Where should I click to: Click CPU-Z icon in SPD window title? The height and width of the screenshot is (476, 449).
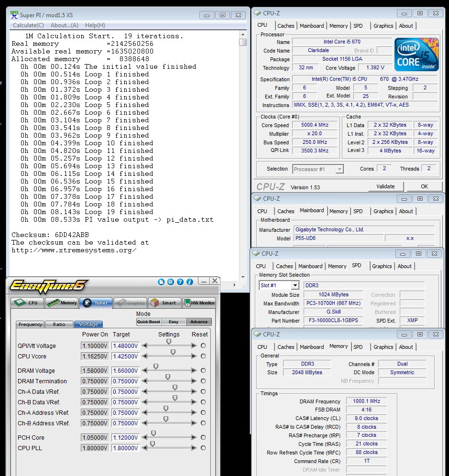tap(256, 253)
